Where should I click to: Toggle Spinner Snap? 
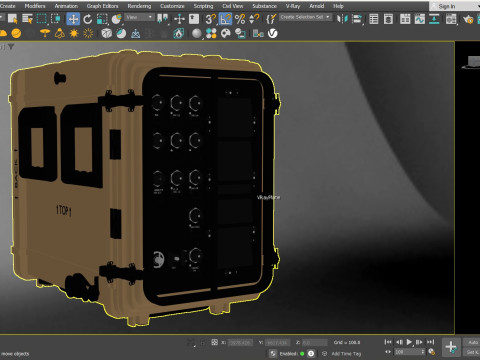[254, 19]
